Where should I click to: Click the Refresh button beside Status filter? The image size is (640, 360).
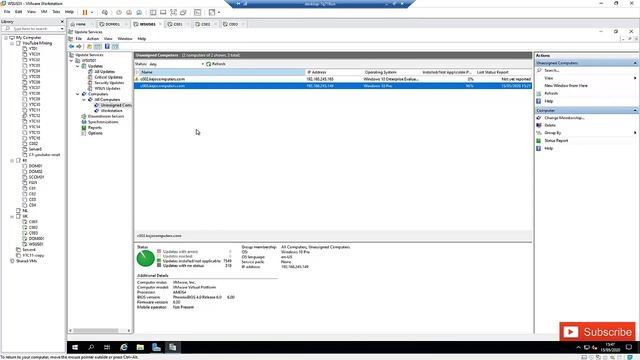(216, 64)
